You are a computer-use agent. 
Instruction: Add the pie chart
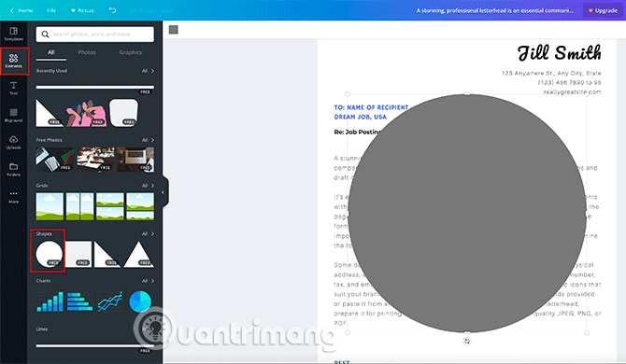point(140,301)
